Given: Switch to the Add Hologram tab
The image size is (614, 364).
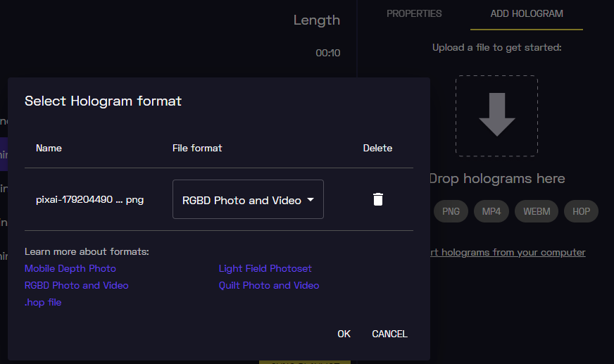Looking at the screenshot, I should coord(527,13).
